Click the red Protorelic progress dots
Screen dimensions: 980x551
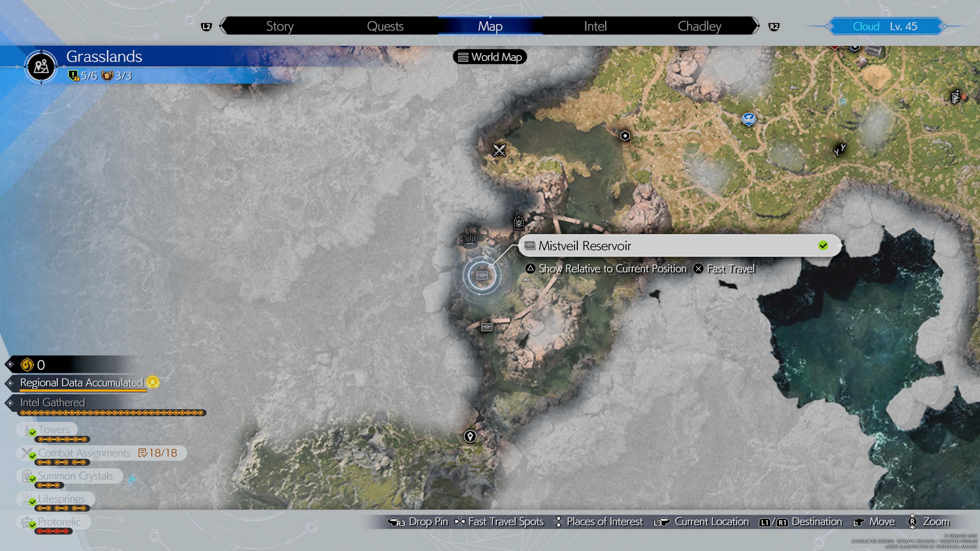(x=53, y=531)
